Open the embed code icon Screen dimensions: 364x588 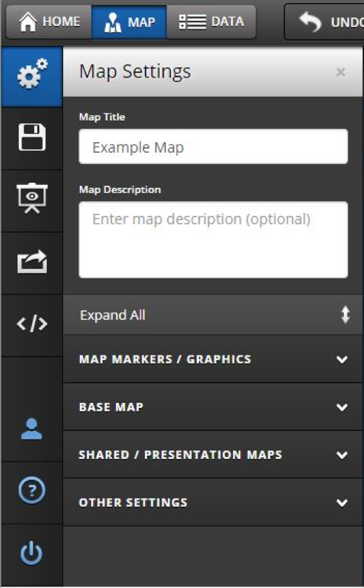click(31, 324)
